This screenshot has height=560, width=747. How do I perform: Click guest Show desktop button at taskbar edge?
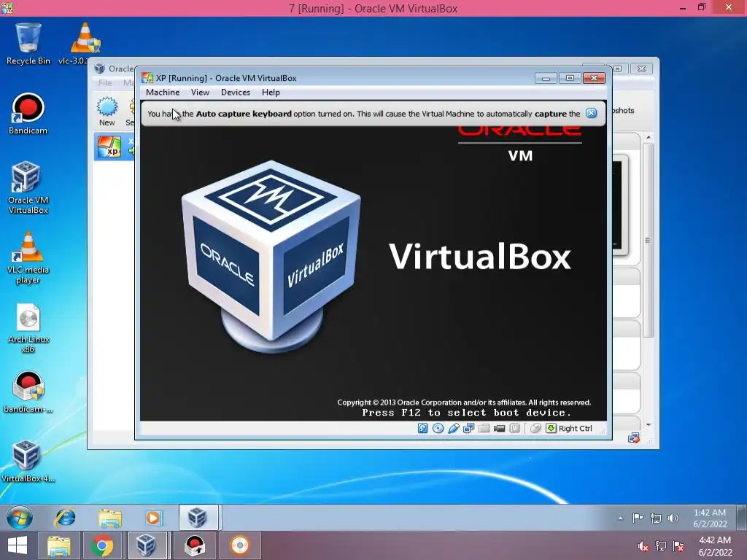741,518
